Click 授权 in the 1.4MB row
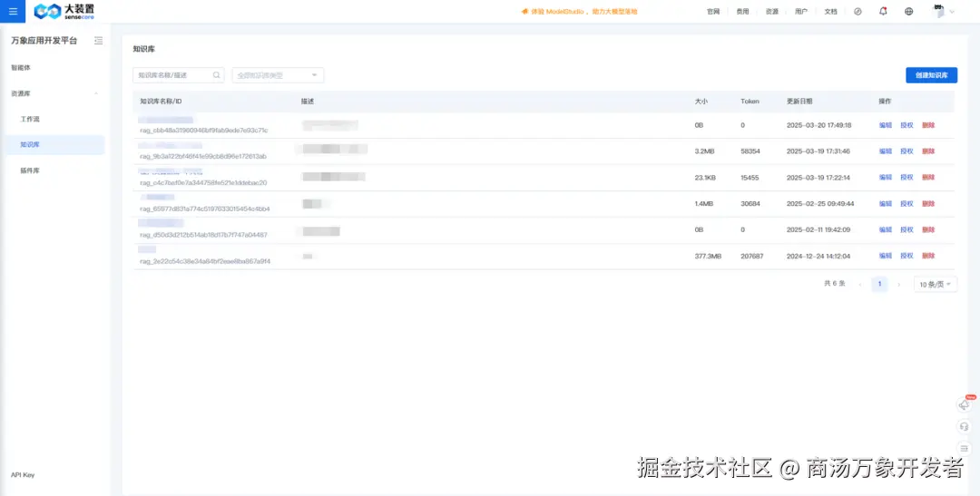Image resolution: width=980 pixels, height=496 pixels. point(906,204)
